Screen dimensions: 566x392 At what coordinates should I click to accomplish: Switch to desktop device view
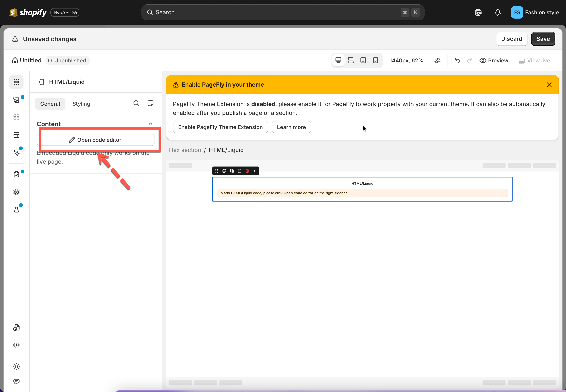point(338,60)
